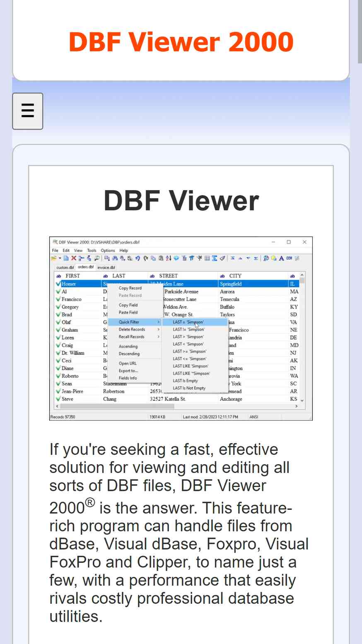Select Descending in the context menu
Screen dimensions: 362x644
coord(129,354)
